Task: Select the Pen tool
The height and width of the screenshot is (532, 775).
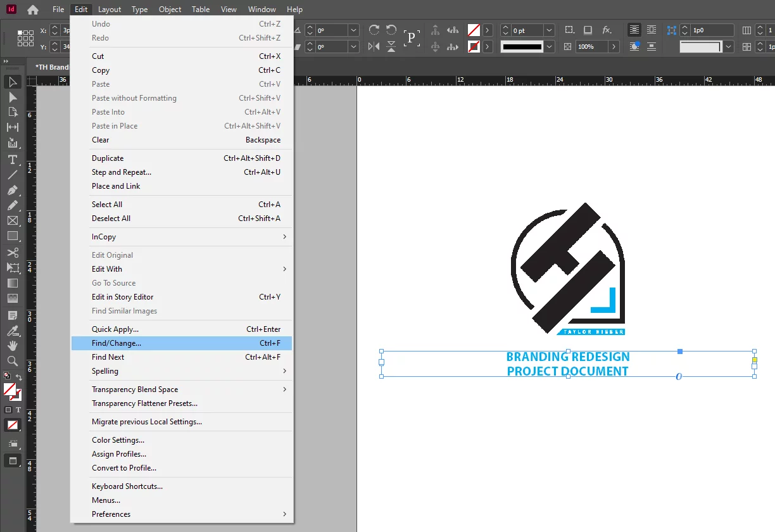Action: tap(12, 190)
